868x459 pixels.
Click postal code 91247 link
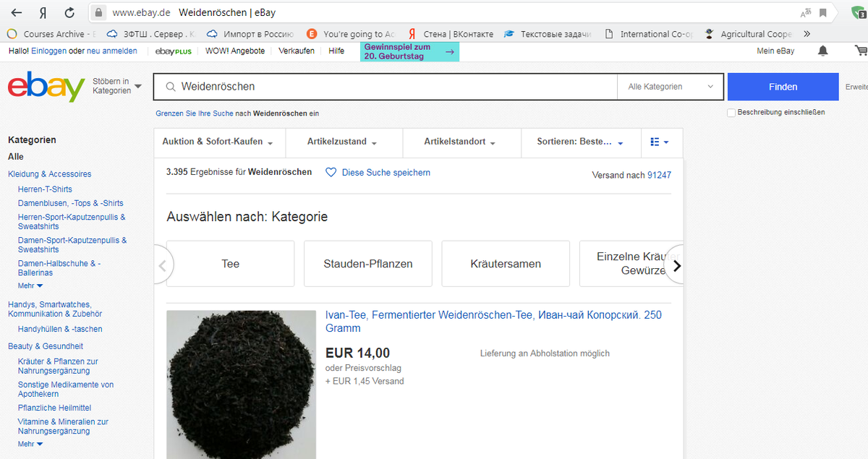tap(659, 175)
